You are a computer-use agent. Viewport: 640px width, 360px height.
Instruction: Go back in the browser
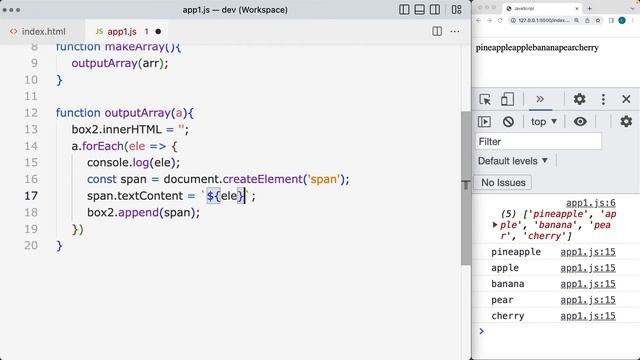pyautogui.click(x=478, y=20)
